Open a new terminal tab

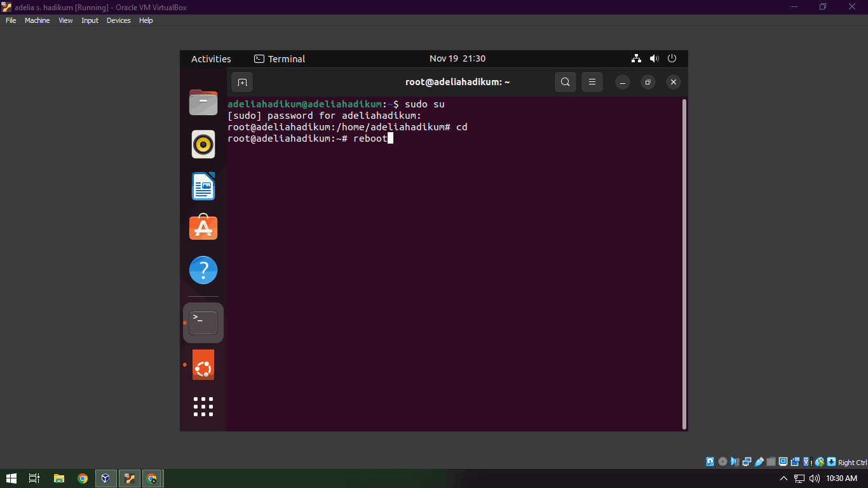click(x=242, y=82)
